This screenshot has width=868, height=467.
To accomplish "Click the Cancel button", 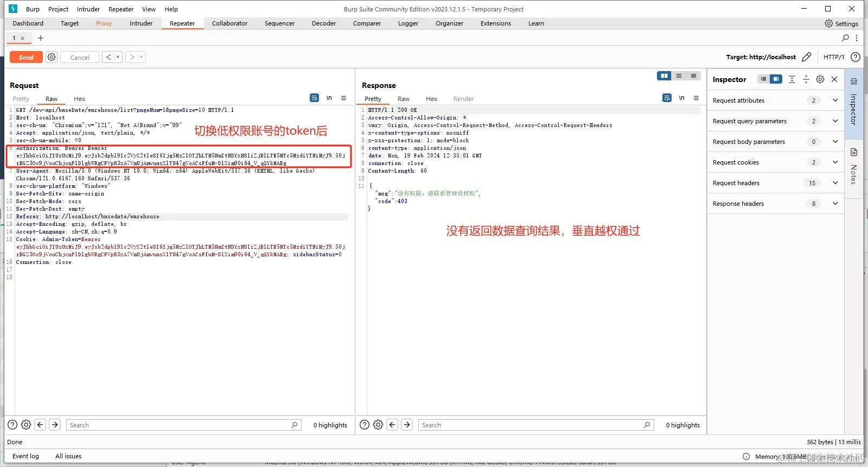I will click(80, 57).
